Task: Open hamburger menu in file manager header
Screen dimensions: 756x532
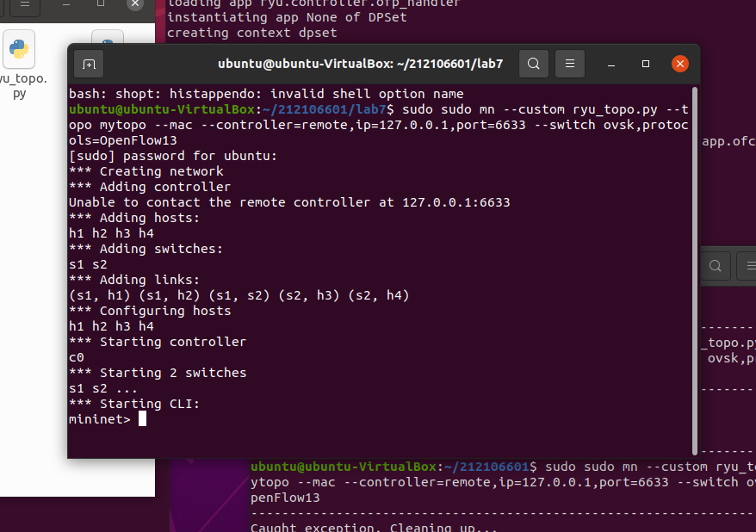Action: click(25, 5)
